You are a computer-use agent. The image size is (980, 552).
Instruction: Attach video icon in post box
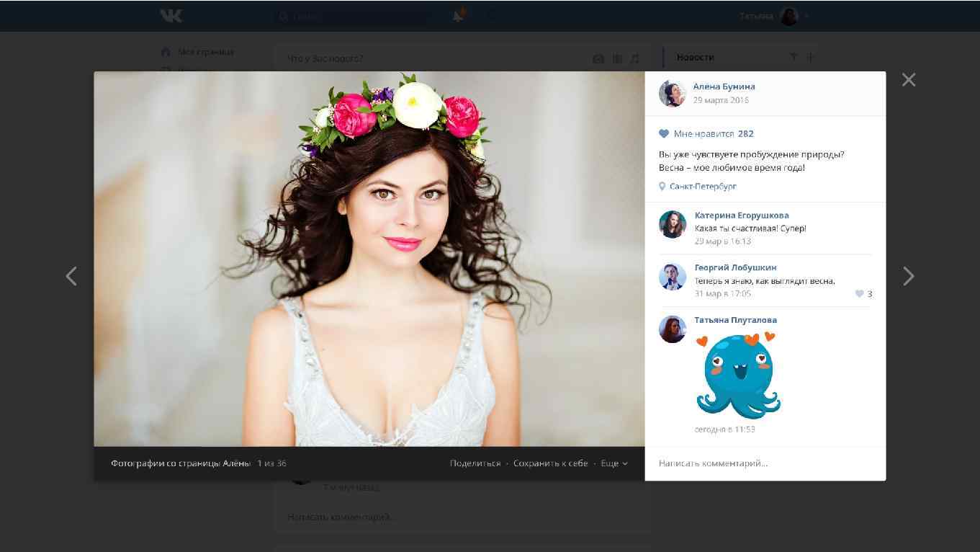pos(617,59)
